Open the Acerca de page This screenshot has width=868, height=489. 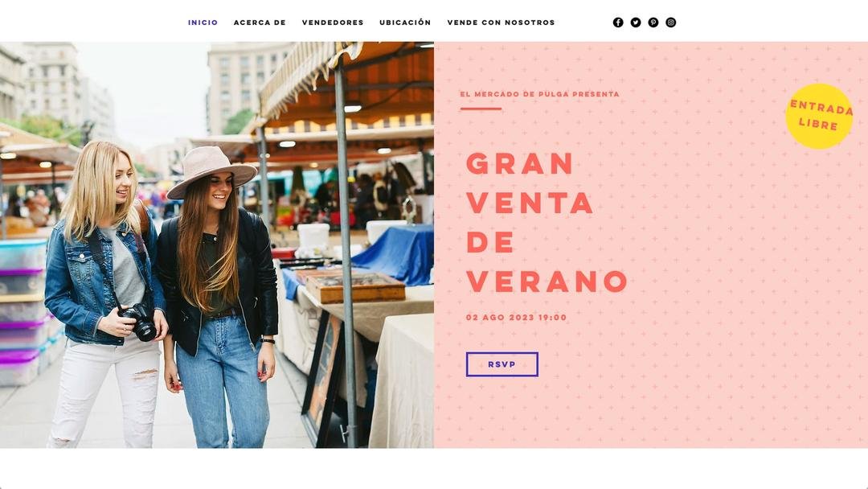click(x=260, y=23)
